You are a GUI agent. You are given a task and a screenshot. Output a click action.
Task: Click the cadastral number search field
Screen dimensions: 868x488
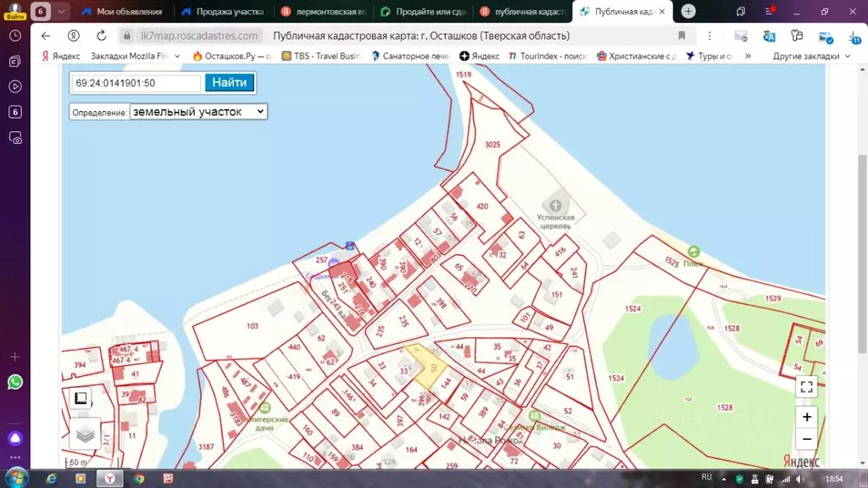(136, 83)
